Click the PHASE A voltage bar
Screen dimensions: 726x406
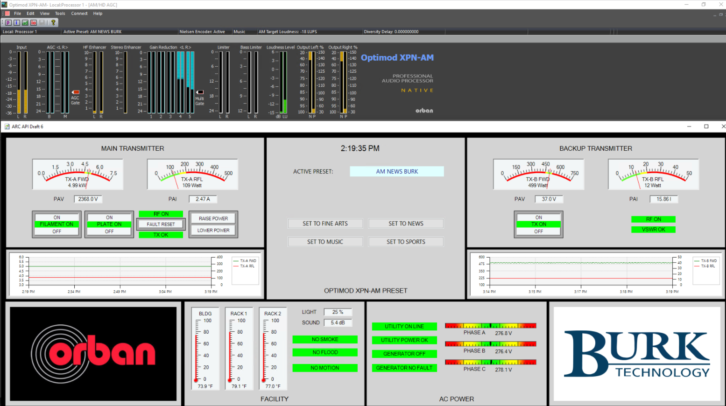pos(490,326)
